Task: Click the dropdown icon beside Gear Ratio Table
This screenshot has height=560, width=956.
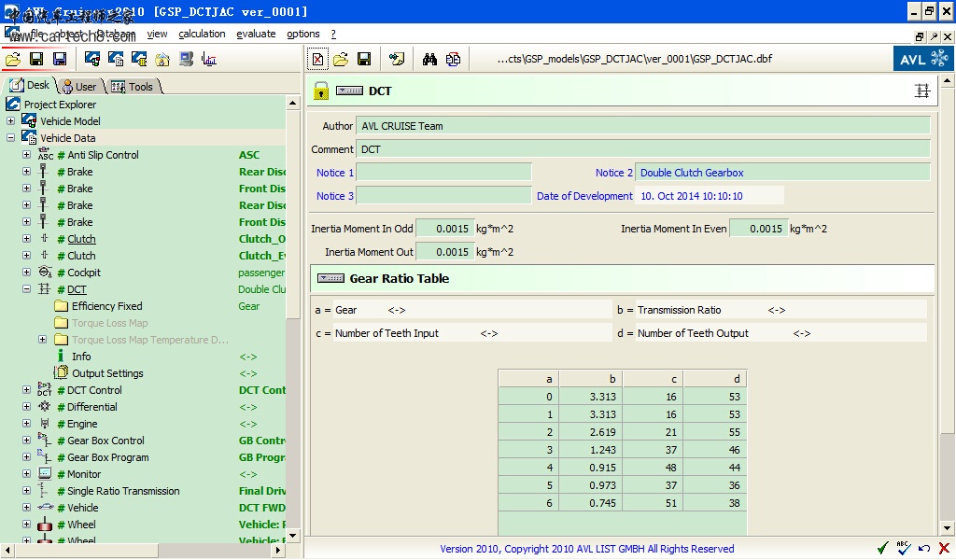Action: tap(330, 278)
